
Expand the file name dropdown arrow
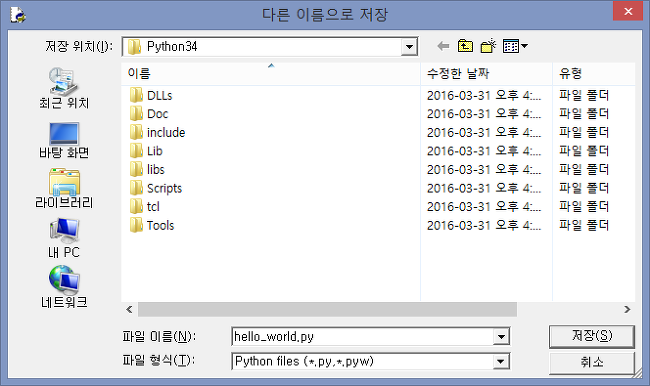pyautogui.click(x=501, y=336)
